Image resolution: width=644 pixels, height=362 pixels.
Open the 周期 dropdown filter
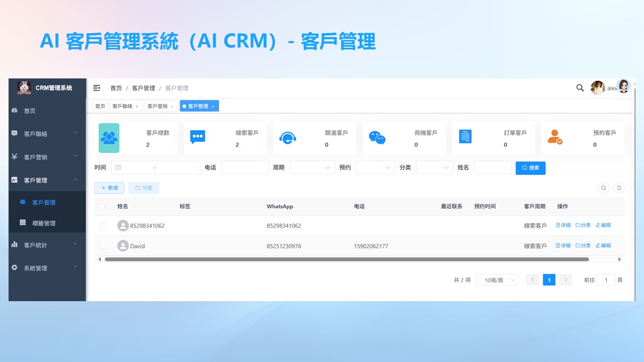312,167
